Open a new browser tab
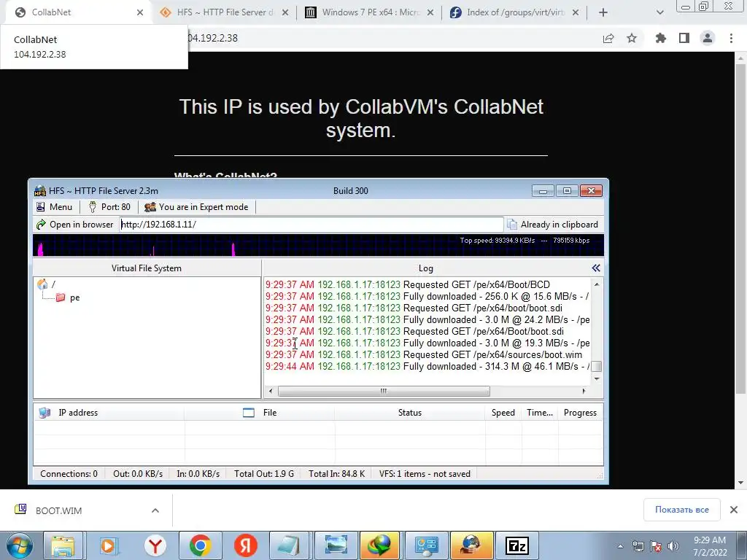The width and height of the screenshot is (747, 560). click(603, 12)
